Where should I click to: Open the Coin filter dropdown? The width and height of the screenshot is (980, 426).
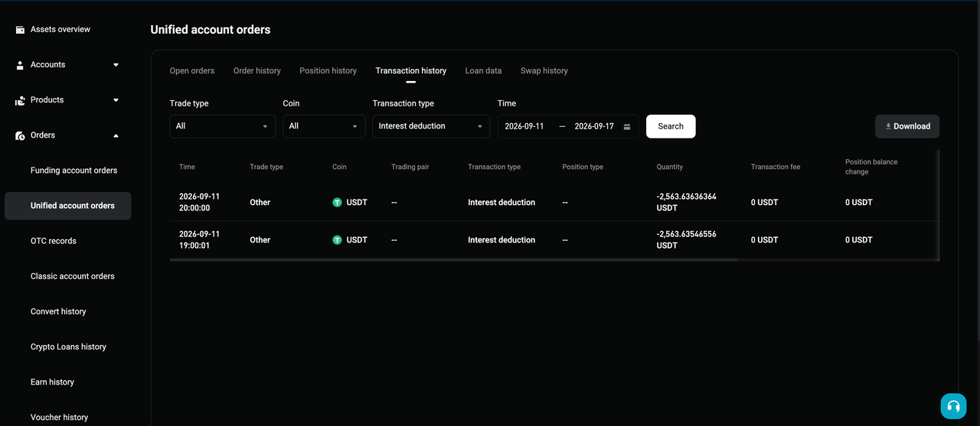coord(324,126)
